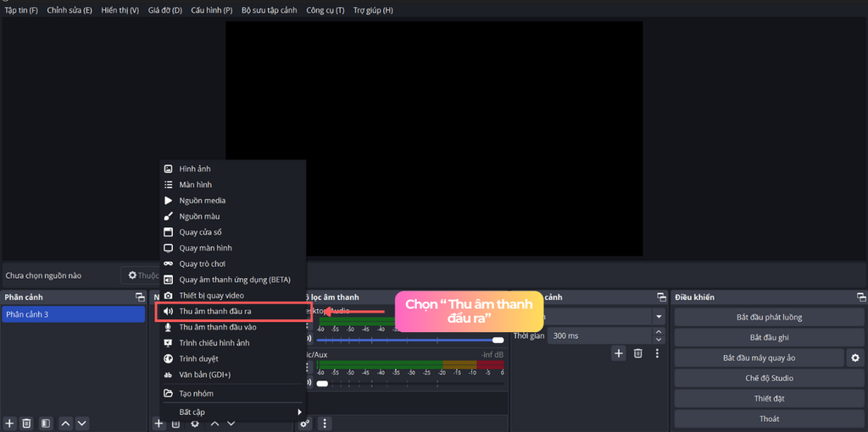Choose Trình chiếu hình ảnh slideshow
Screen dimensions: 868x432
point(232,343)
